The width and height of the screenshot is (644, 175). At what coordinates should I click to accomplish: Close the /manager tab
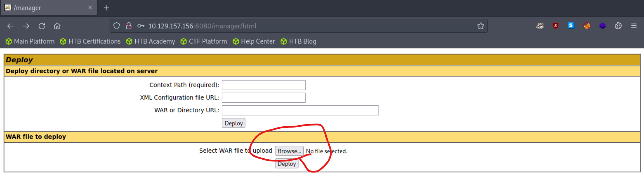[x=90, y=8]
